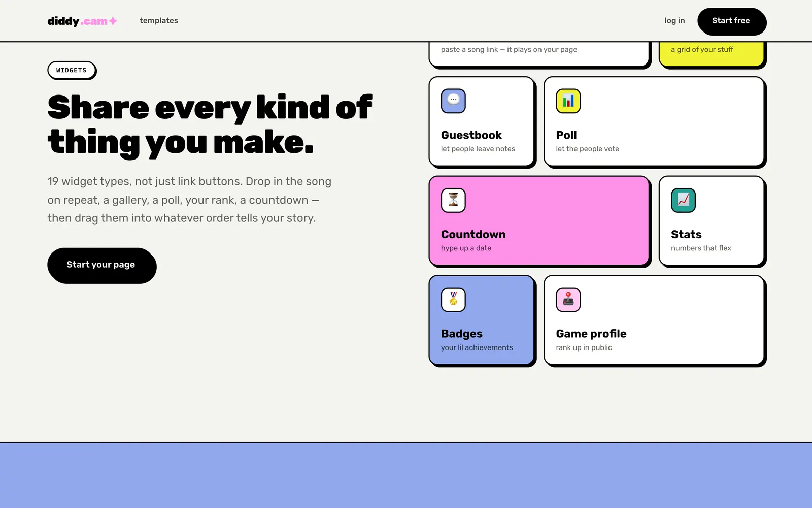812x508 pixels.
Task: Click the Guestbook speech bubble icon
Action: [x=453, y=101]
